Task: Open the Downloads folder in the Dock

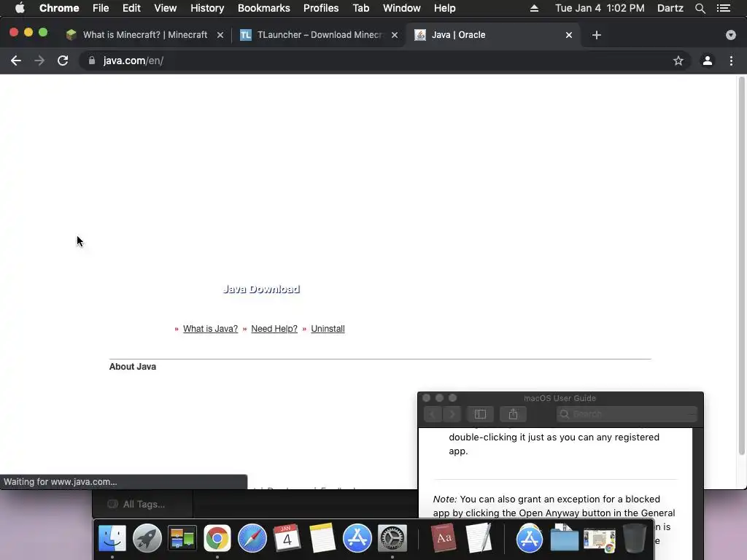Action: [x=565, y=538]
